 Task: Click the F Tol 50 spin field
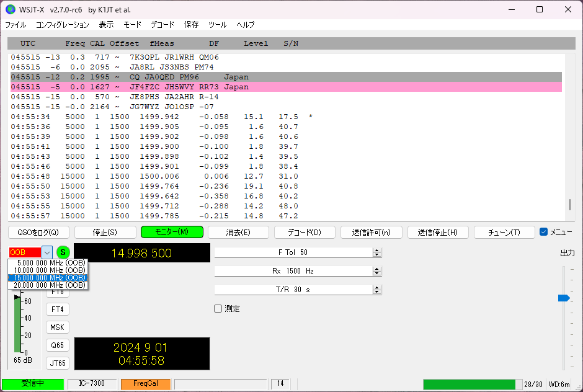click(293, 252)
